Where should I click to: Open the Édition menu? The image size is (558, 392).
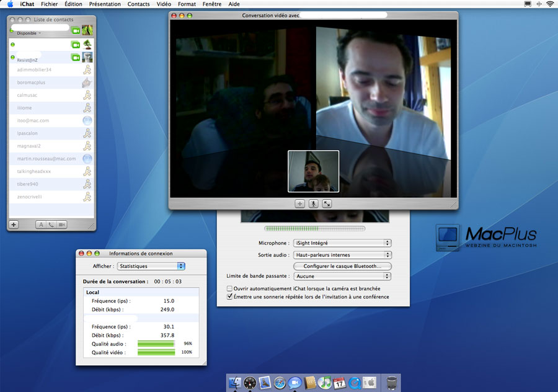click(x=73, y=4)
